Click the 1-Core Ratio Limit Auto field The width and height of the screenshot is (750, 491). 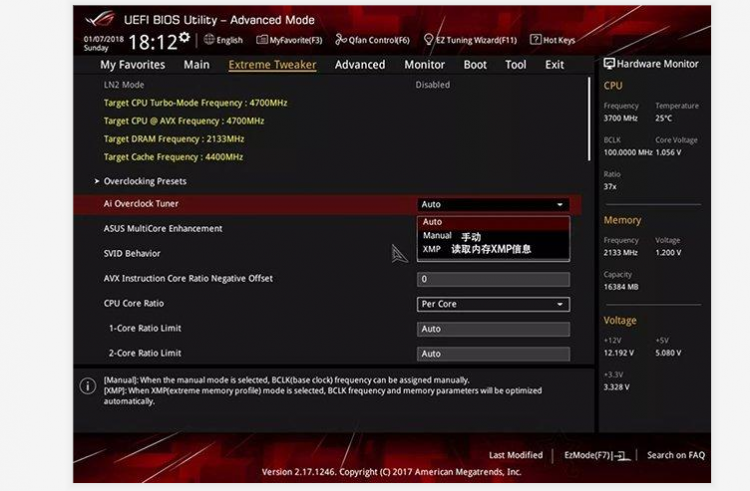tap(493, 329)
